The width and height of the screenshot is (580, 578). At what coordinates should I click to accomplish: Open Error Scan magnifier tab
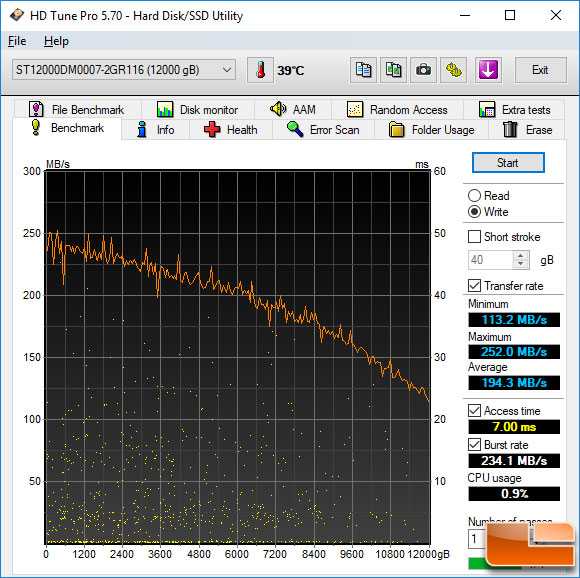(323, 130)
